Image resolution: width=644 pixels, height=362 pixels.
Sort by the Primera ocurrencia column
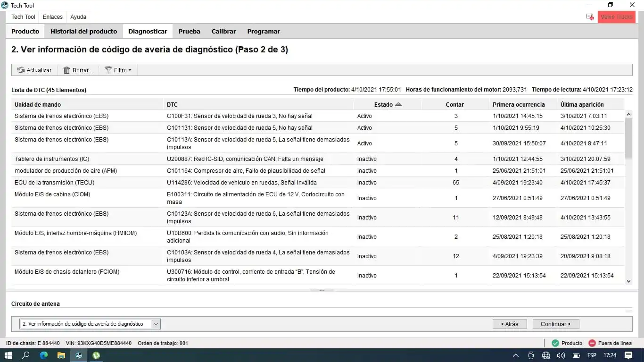[523, 104]
